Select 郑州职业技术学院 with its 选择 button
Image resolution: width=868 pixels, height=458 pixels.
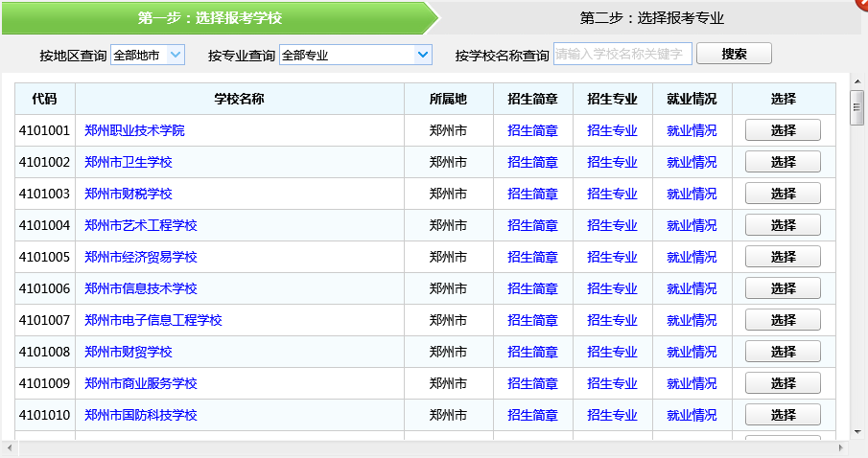(783, 130)
